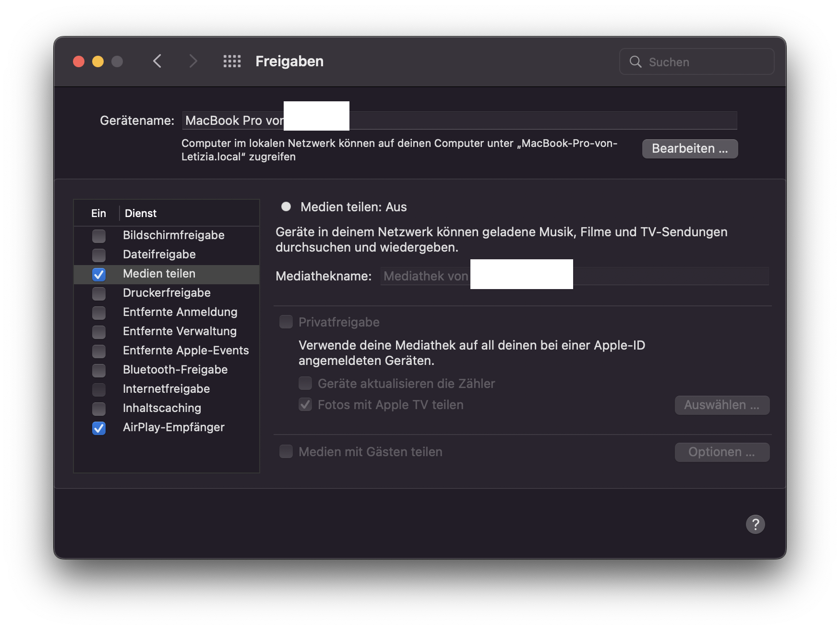Click the Optionen button

pos(722,452)
